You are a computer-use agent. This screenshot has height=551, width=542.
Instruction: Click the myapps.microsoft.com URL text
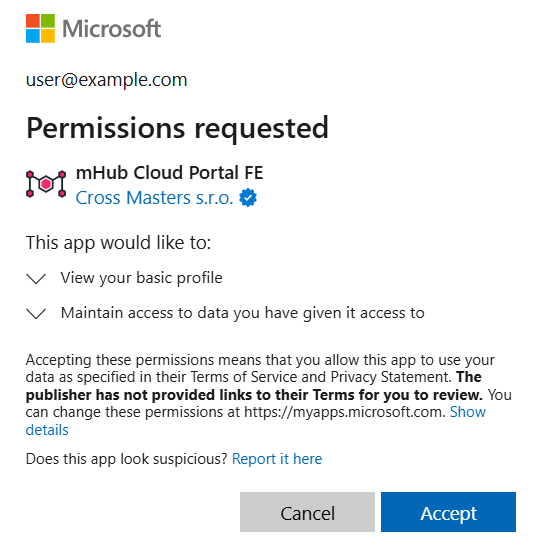[x=345, y=412]
